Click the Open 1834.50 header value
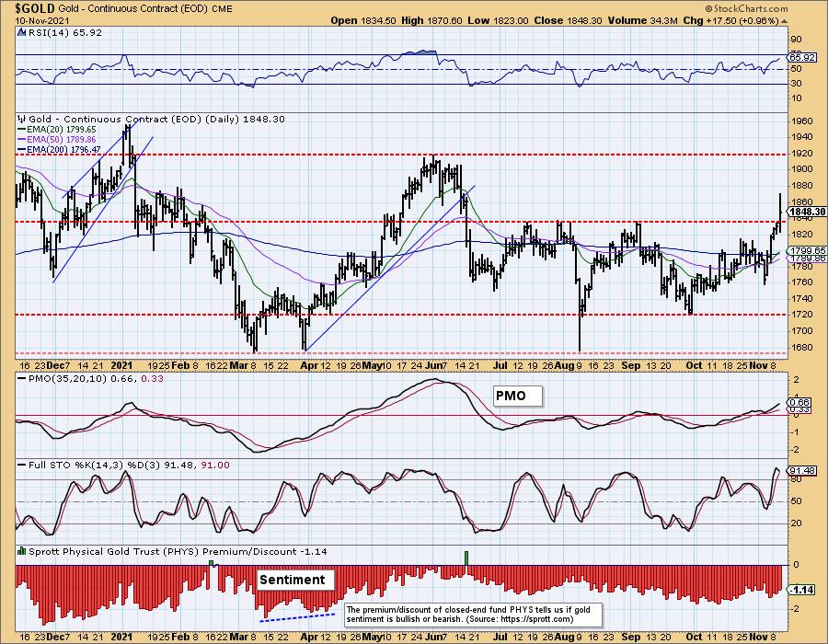The height and width of the screenshot is (644, 828). [363, 20]
